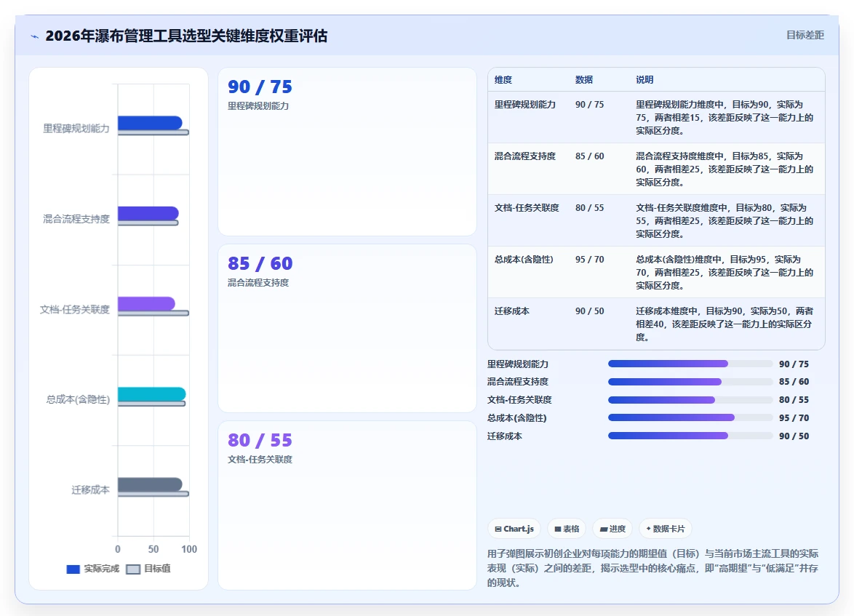Click the 混合流程支持度 progress bar

pyautogui.click(x=690, y=382)
